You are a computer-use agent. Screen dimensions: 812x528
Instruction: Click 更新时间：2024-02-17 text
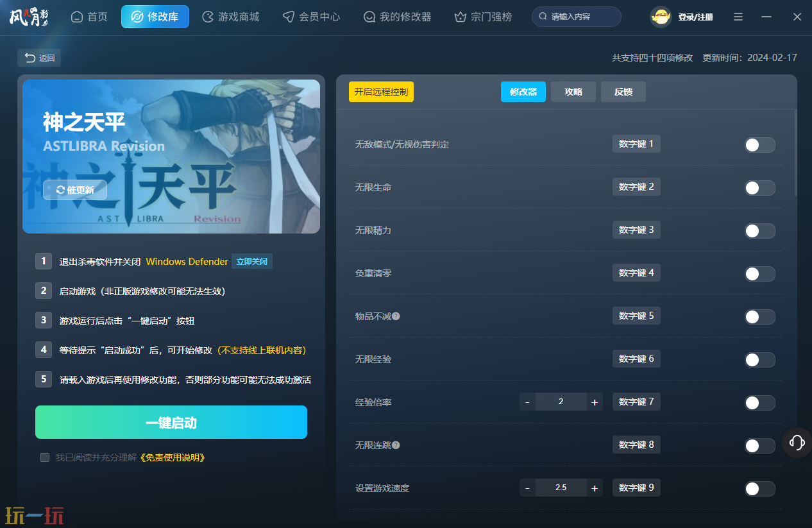[x=750, y=58]
